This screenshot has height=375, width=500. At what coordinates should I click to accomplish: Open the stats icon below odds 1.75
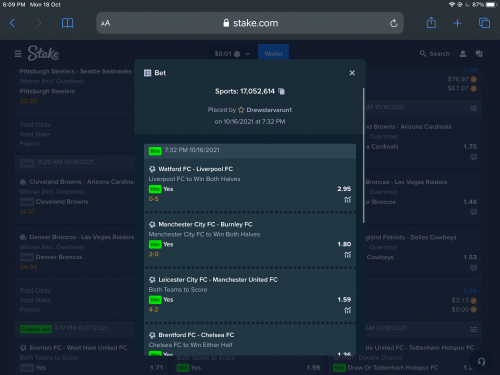pyautogui.click(x=473, y=157)
